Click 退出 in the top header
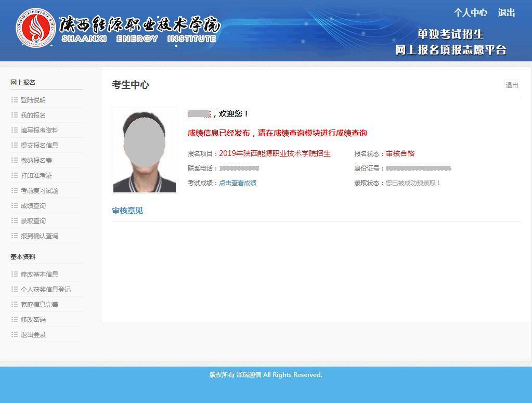This screenshot has width=532, height=403. [x=506, y=13]
